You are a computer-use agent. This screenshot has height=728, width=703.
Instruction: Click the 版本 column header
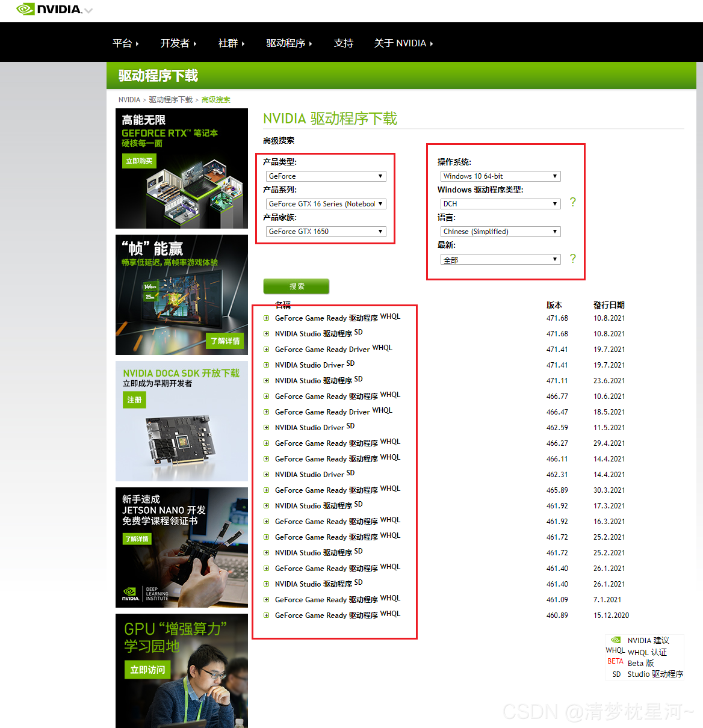point(554,305)
